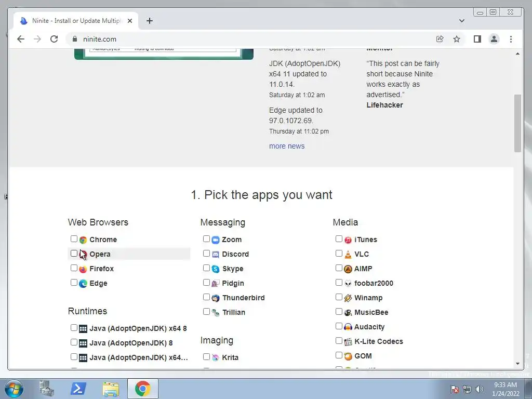532x399 pixels.
Task: Click the Edge app icon in the list
Action: [x=83, y=284]
